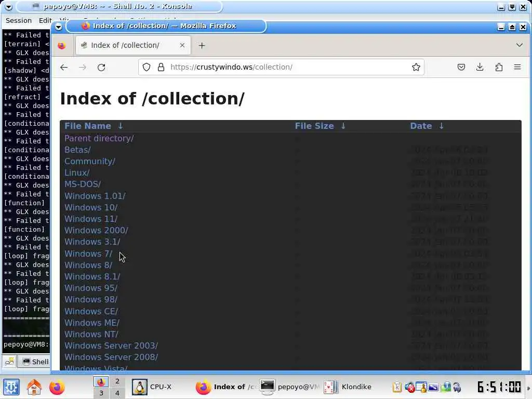Open the Windows 10/ folder link
Viewport: 532px width, 399px height.
(x=91, y=207)
